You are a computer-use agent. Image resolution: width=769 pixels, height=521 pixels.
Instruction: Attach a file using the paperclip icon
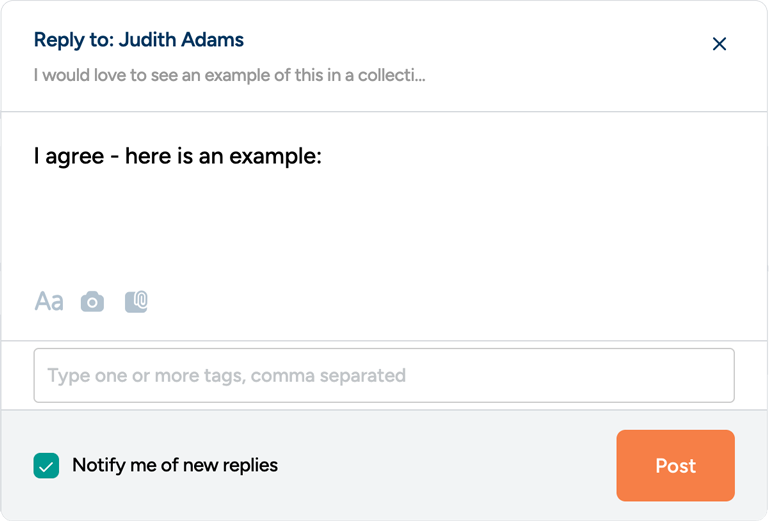pos(136,301)
